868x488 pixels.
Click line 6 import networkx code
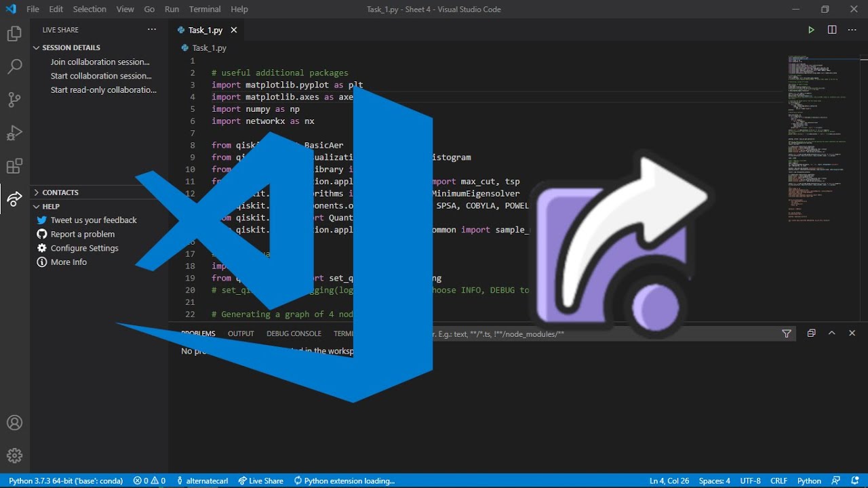[x=263, y=121]
